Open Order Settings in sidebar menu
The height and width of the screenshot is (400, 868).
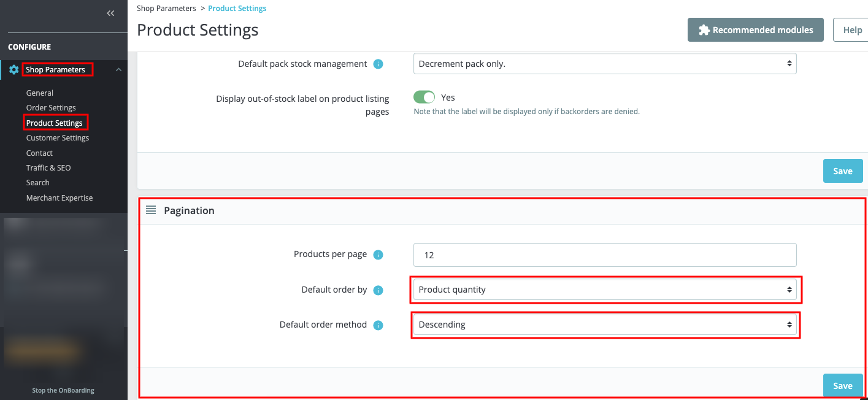pyautogui.click(x=51, y=108)
